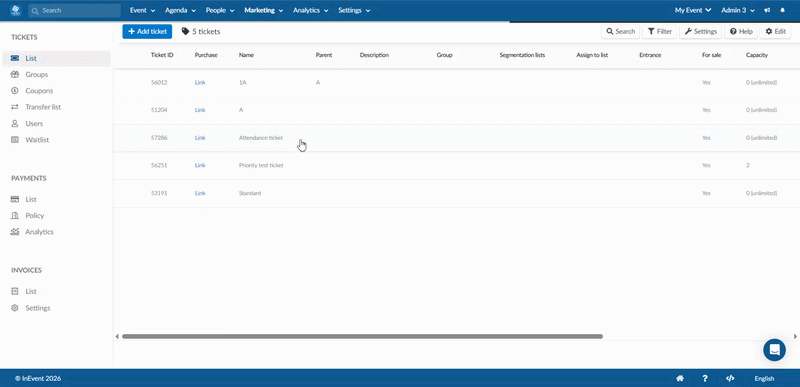The image size is (800, 387).
Task: Open Payments List in sidebar
Action: tap(31, 199)
